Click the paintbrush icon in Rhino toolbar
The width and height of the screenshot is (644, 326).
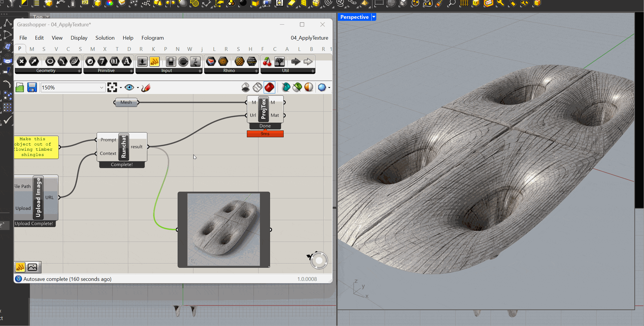click(x=439, y=3)
